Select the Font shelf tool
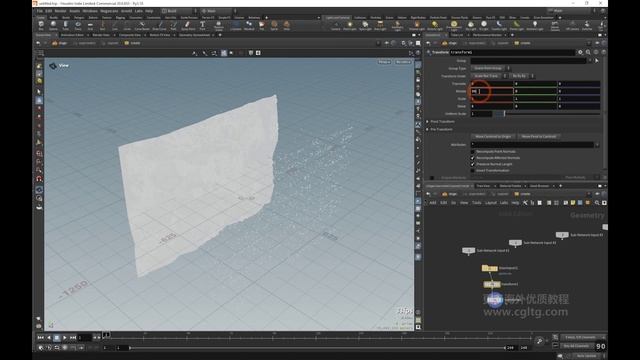Viewport: 640px width, 360px height. pyautogui.click(x=202, y=25)
